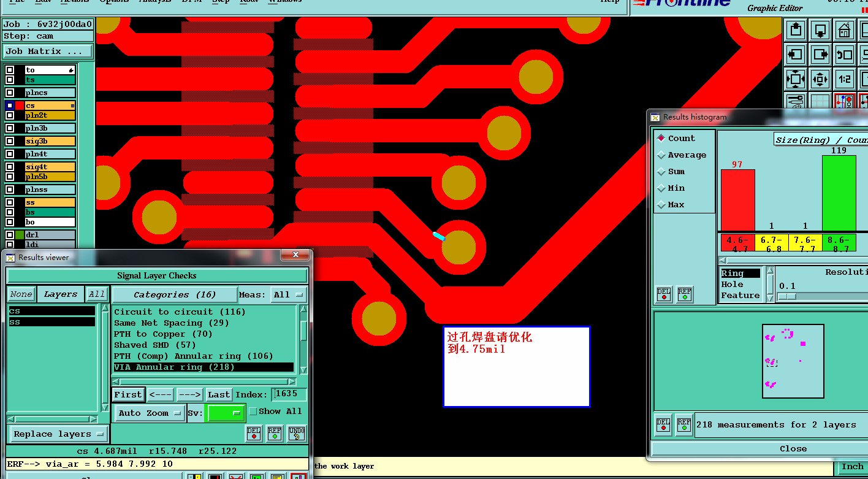The image size is (868, 479).
Task: Click the red-bordered net display icon
Action: [845, 101]
